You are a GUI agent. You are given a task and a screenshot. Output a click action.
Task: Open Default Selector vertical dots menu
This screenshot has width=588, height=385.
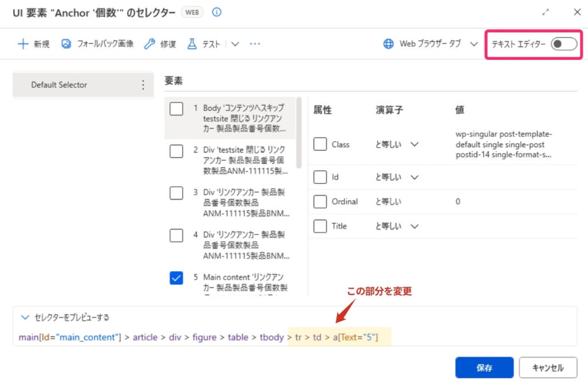(143, 85)
